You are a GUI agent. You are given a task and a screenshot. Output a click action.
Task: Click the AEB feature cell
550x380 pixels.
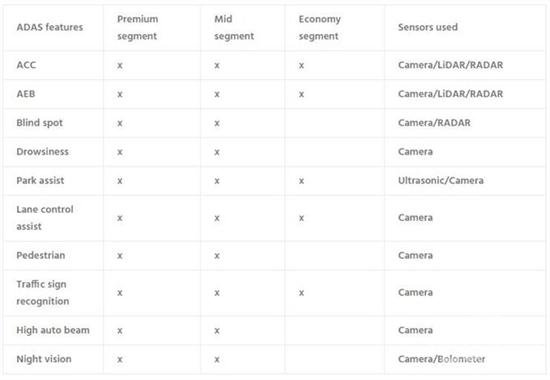[x=26, y=94]
